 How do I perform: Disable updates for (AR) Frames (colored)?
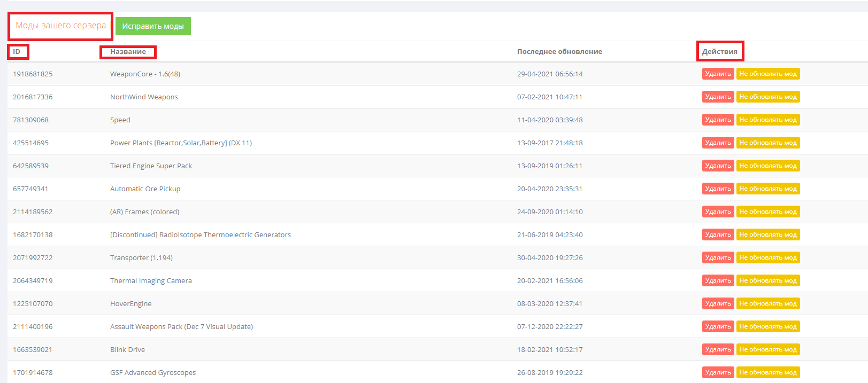(768, 212)
